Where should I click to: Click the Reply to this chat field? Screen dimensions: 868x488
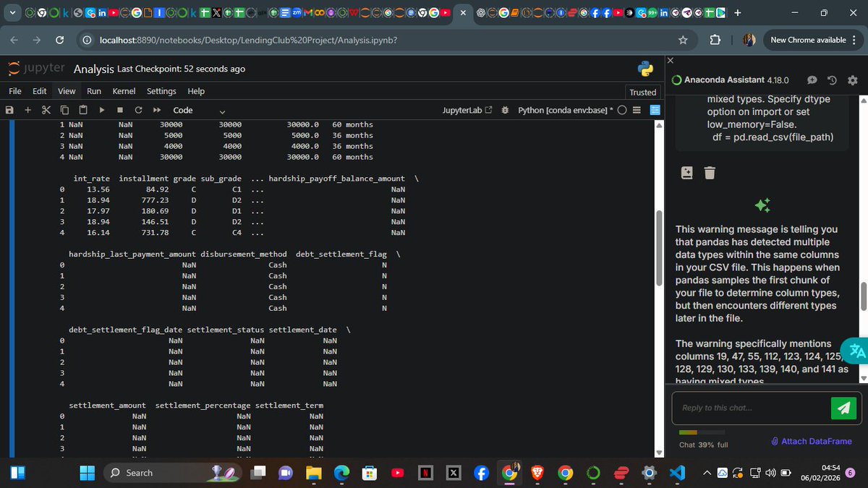click(x=751, y=408)
